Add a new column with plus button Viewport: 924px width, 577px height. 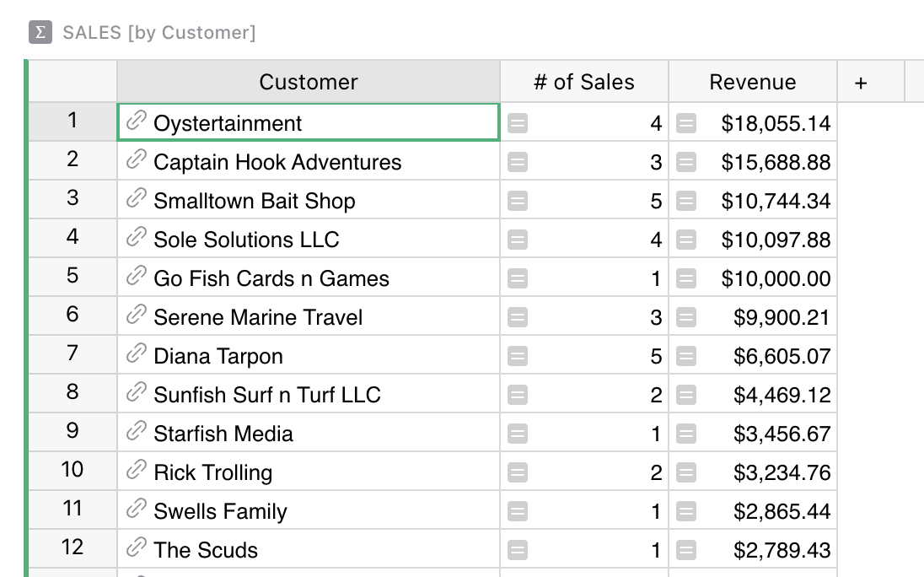tap(861, 84)
